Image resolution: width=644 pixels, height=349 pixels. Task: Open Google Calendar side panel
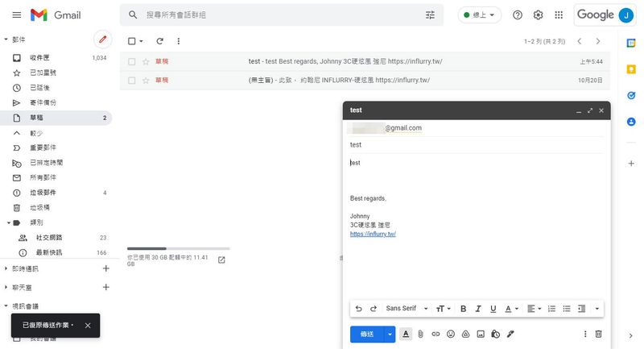631,43
